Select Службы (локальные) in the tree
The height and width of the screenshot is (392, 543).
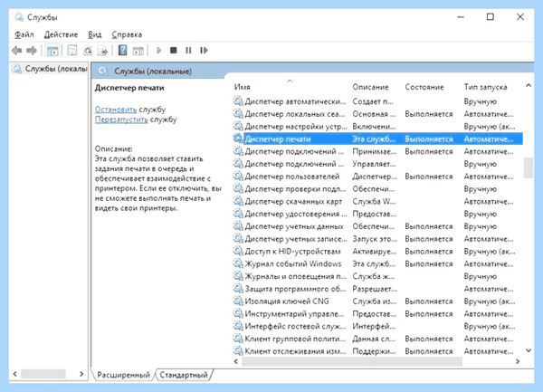50,69
